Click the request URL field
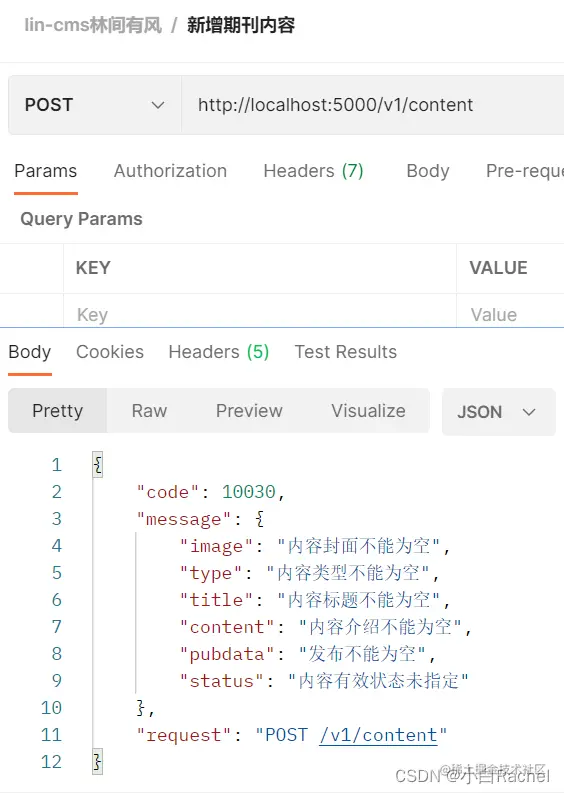The image size is (564, 794). [x=373, y=105]
